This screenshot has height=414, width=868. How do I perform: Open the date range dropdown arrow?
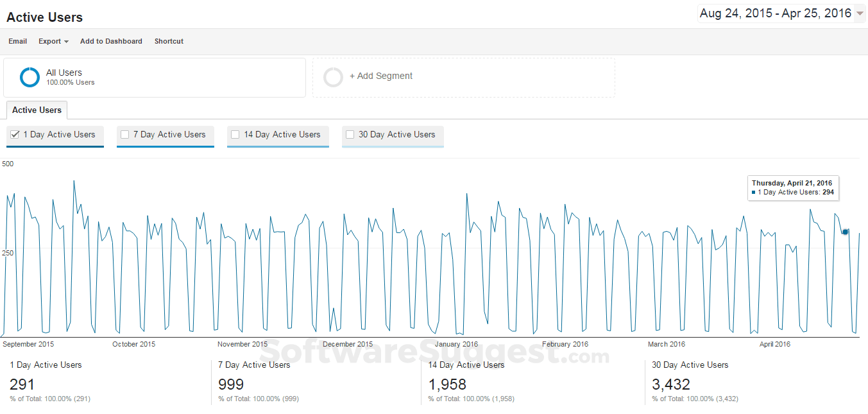[860, 13]
